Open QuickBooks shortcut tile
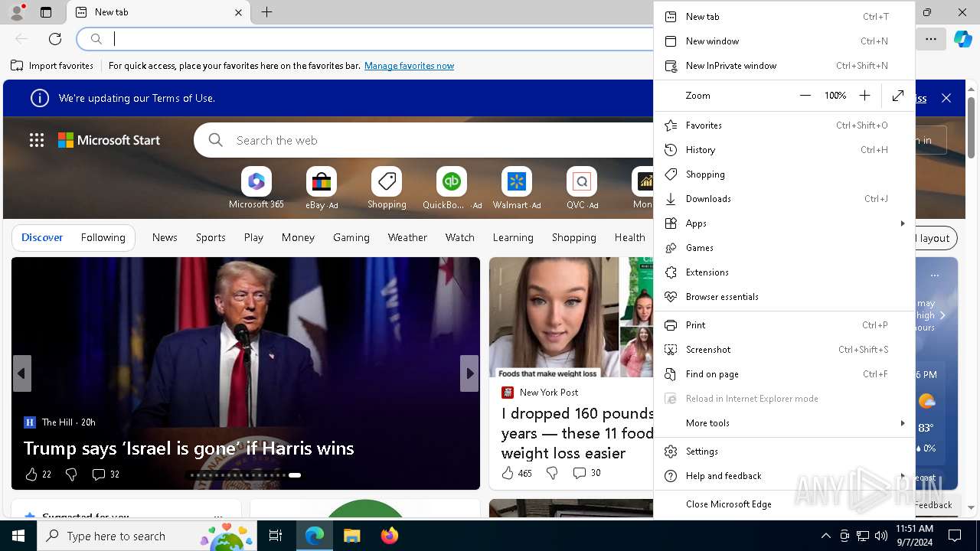This screenshot has height=551, width=980. pyautogui.click(x=452, y=188)
